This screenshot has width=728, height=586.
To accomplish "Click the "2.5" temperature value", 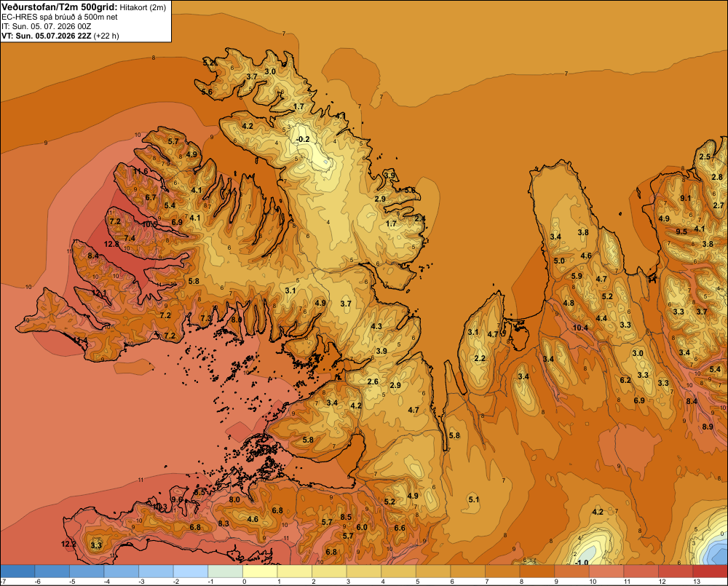I will 705,157.
